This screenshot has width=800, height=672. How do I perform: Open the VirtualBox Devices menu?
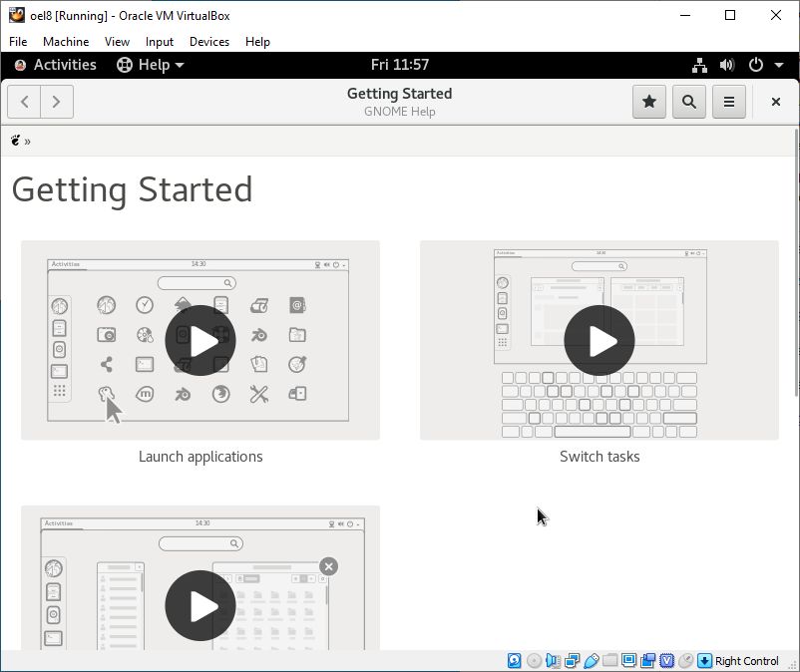[x=209, y=42]
